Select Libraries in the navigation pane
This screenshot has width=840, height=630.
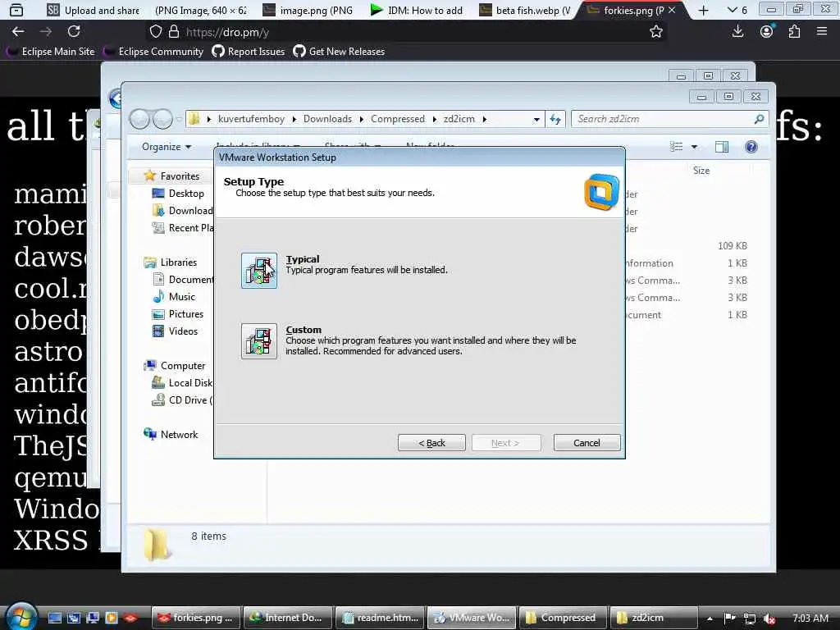click(x=171, y=262)
